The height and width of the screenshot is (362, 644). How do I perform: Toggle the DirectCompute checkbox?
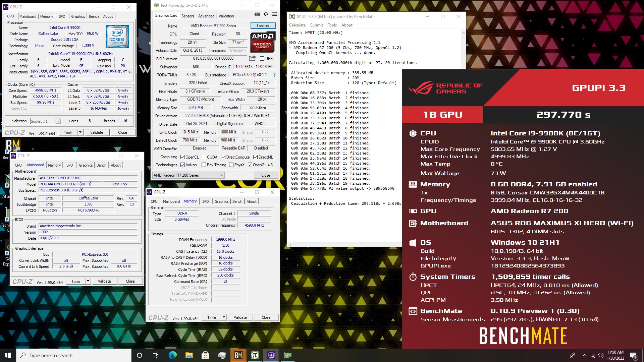223,157
